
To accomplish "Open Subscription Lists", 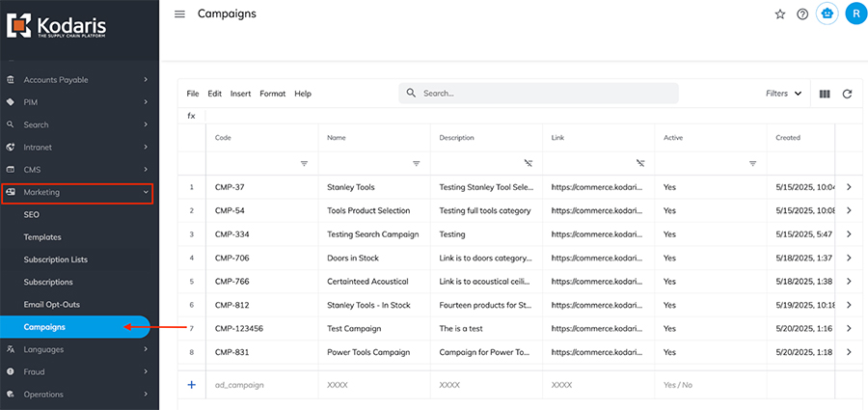I will [x=55, y=260].
